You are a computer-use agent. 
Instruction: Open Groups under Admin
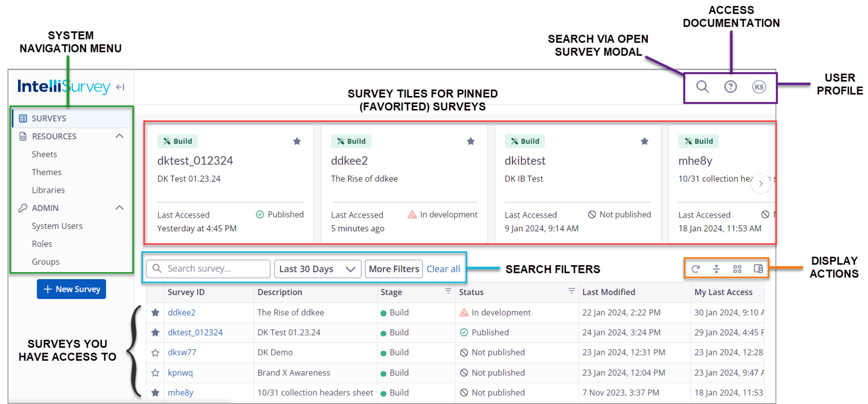(x=46, y=262)
